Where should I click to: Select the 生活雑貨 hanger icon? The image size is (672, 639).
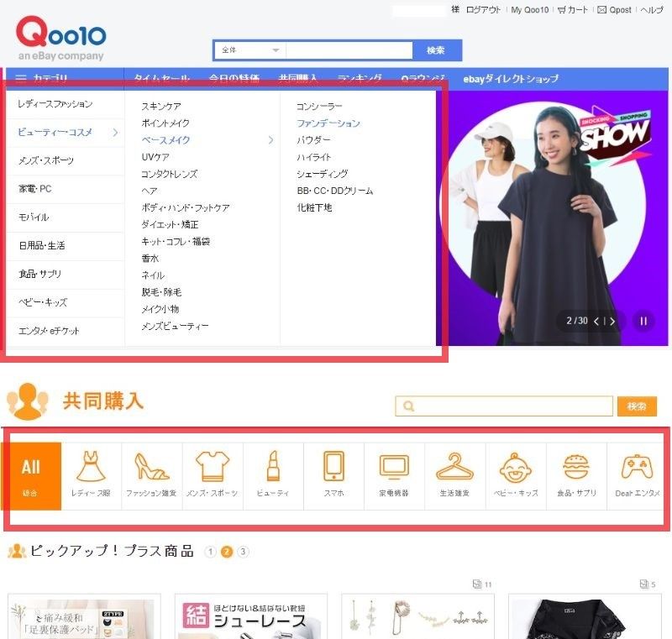click(x=454, y=466)
